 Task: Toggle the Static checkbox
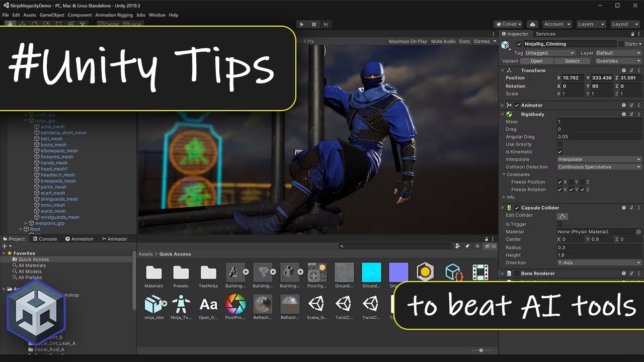pyautogui.click(x=621, y=44)
